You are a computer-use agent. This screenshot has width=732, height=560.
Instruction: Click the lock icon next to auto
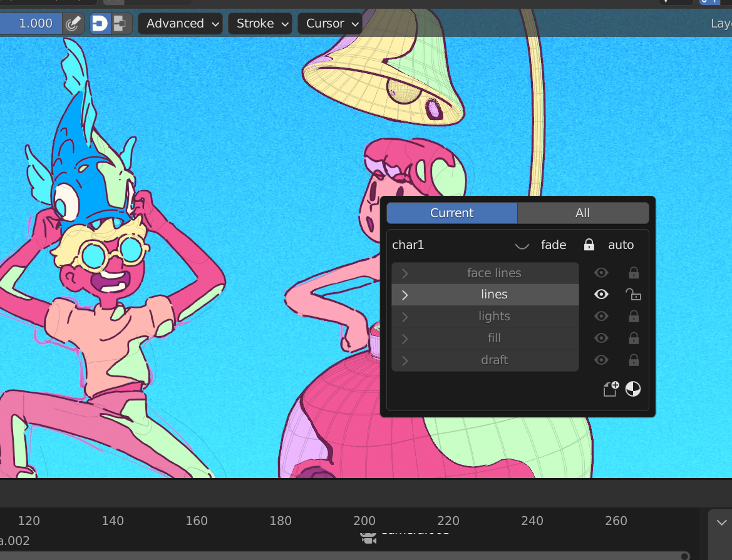coord(589,245)
